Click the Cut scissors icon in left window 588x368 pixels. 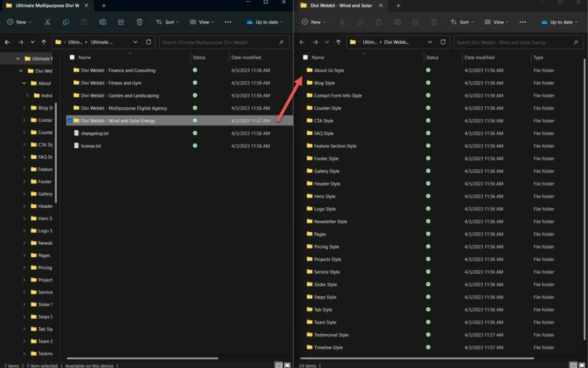tap(47, 22)
